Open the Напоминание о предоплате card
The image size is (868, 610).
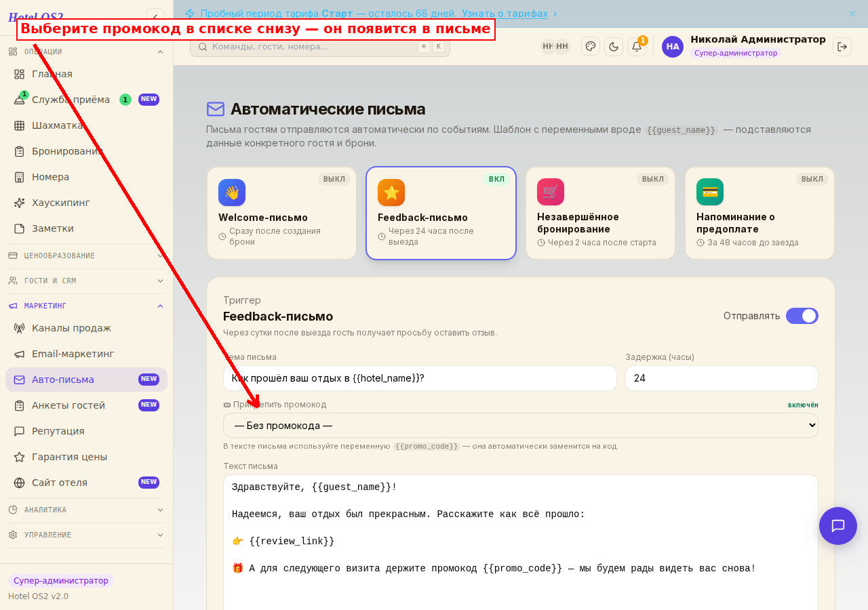tap(759, 213)
